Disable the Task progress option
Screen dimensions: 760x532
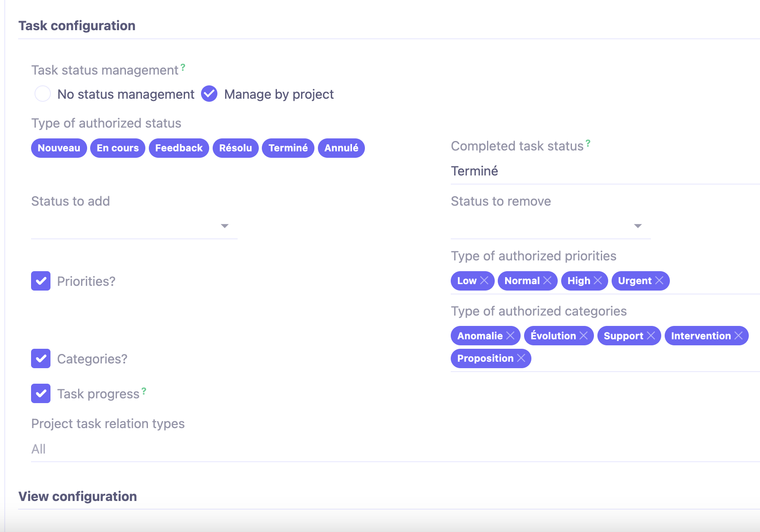(x=41, y=393)
